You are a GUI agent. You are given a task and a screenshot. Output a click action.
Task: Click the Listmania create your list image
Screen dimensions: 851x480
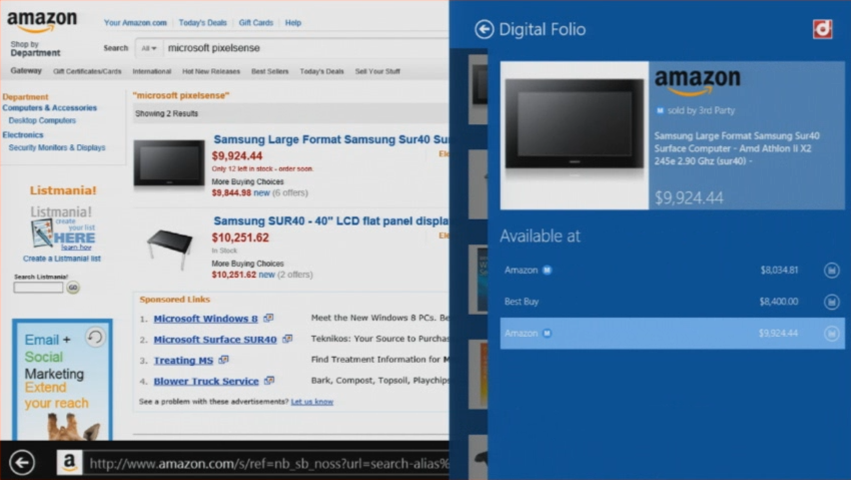point(62,233)
